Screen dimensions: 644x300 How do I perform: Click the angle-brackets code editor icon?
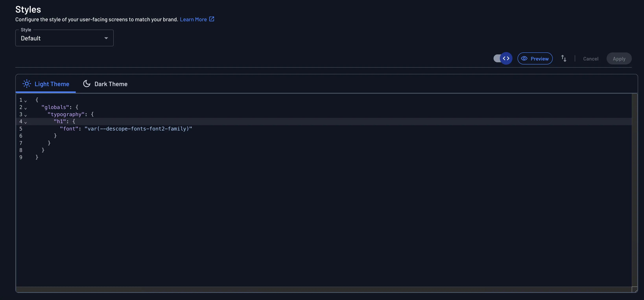pos(507,58)
